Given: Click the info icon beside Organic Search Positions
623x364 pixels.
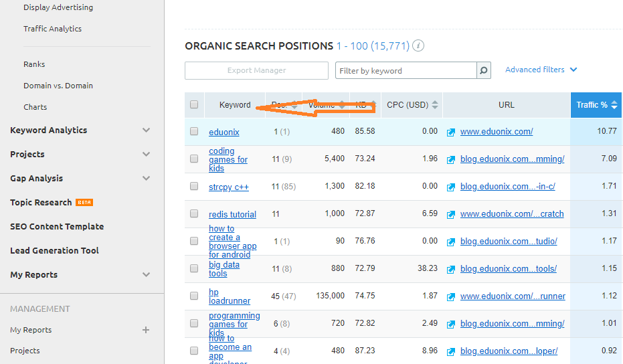Looking at the screenshot, I should 418,45.
